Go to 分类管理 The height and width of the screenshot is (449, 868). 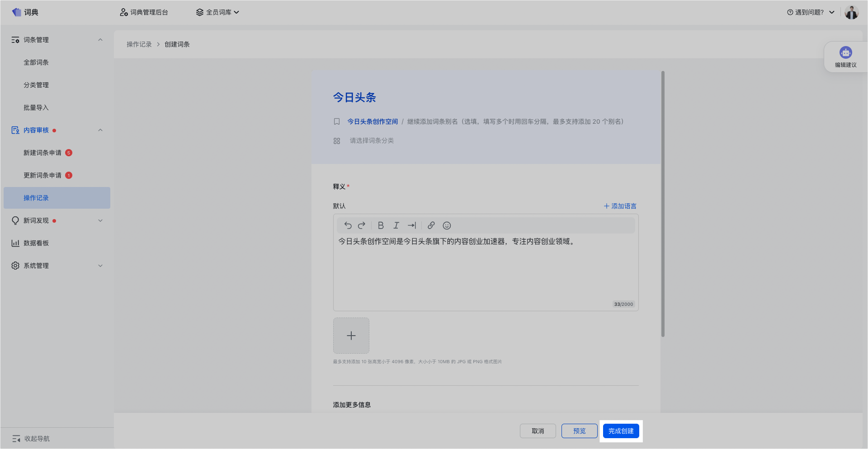point(36,85)
